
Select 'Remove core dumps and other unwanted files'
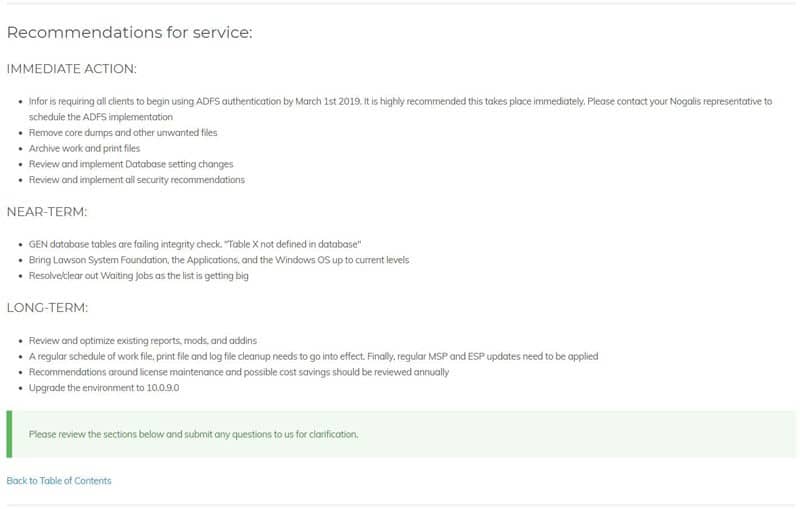tap(123, 133)
